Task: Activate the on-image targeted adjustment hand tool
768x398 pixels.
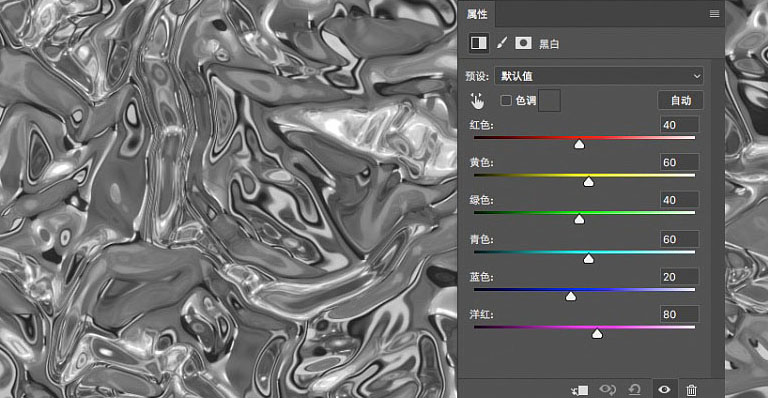Action: 477,101
